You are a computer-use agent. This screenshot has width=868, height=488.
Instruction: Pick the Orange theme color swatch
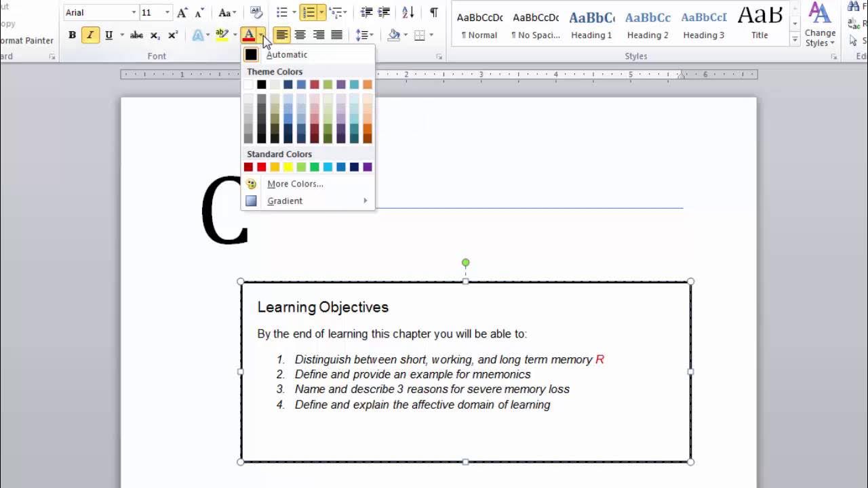[368, 85]
